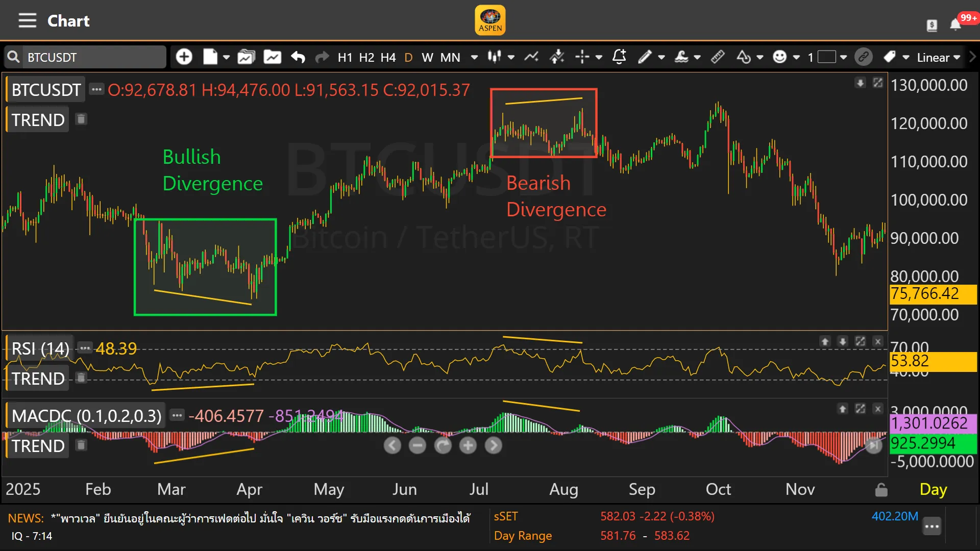Switch to the H4 timeframe
The height and width of the screenshot is (551, 980).
(388, 57)
